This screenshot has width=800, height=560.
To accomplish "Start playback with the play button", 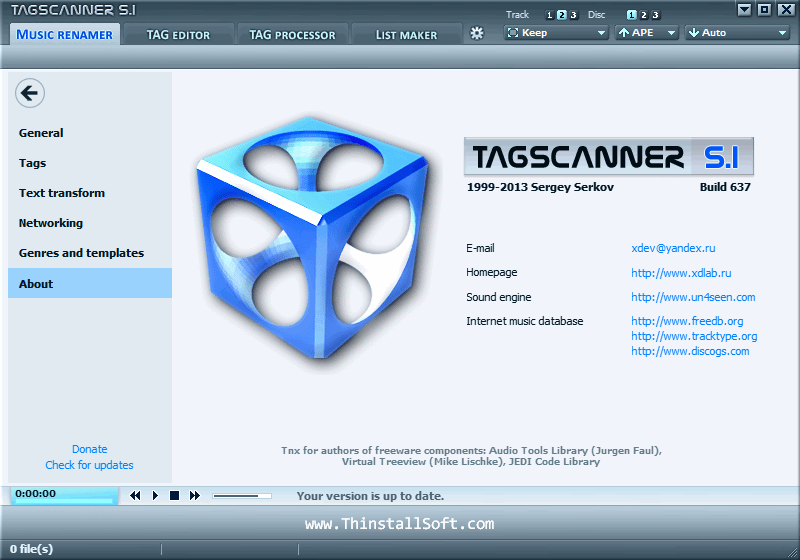I will click(155, 495).
